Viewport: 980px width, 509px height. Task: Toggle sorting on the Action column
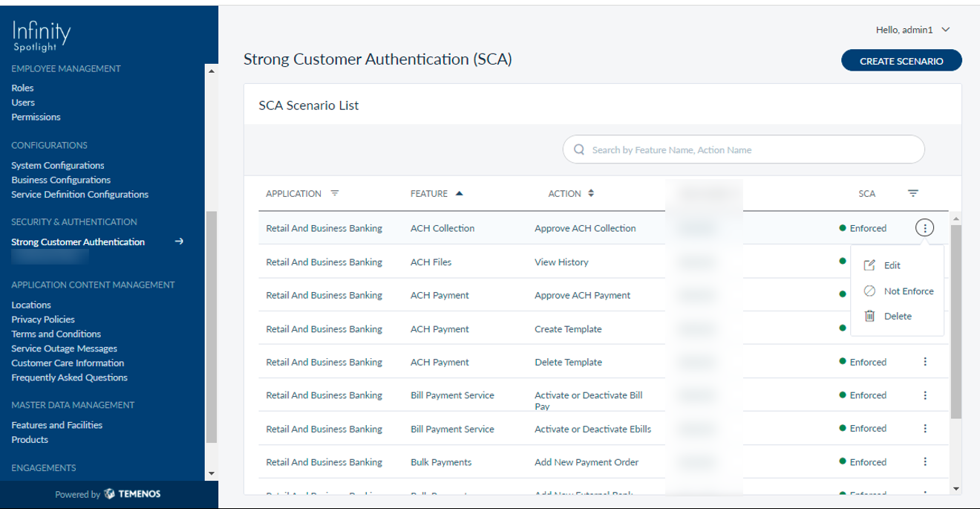click(591, 193)
